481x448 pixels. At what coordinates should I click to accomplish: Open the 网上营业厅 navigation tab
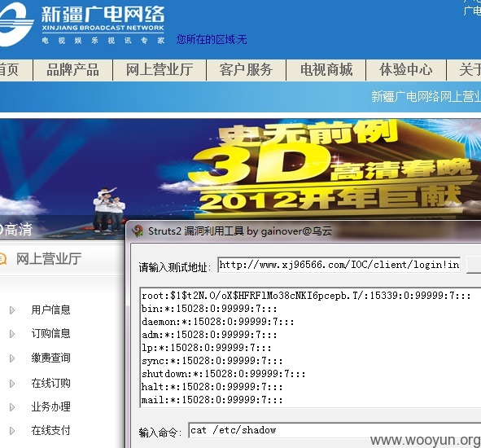pos(160,70)
